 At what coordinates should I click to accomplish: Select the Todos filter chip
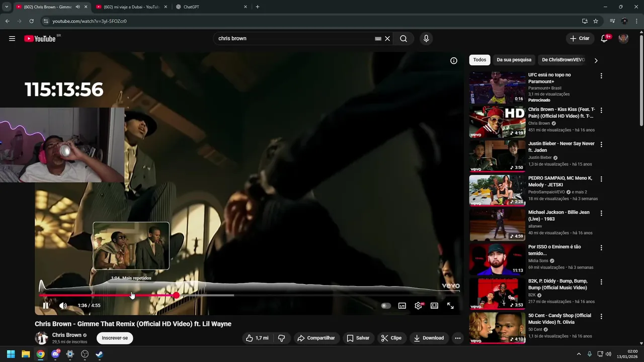point(479,60)
